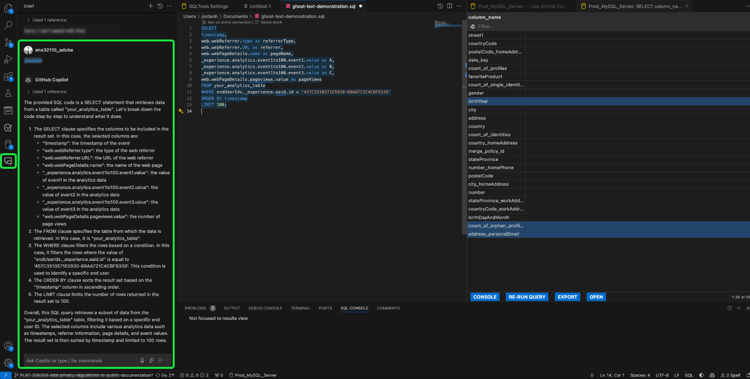Click the gender row in results
750x379 pixels.
tap(608, 93)
